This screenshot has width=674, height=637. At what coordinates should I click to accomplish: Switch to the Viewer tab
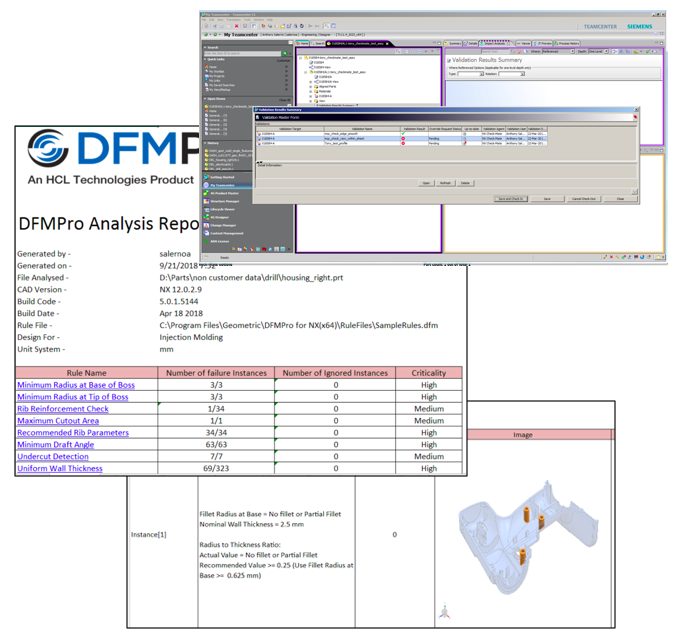tap(524, 43)
